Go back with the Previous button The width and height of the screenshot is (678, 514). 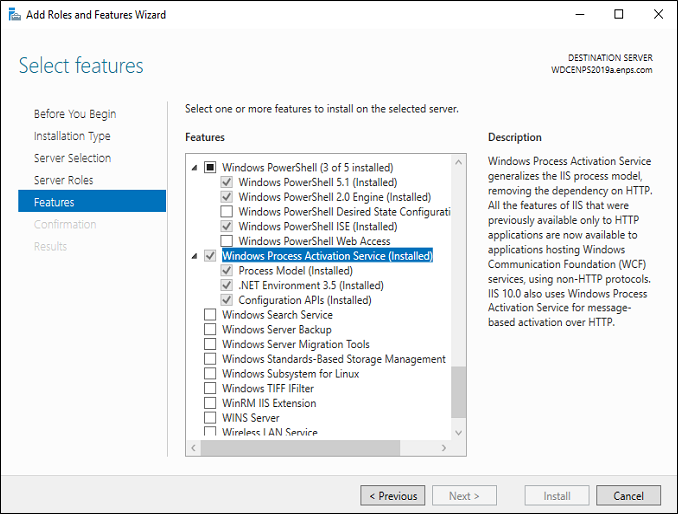coord(393,495)
